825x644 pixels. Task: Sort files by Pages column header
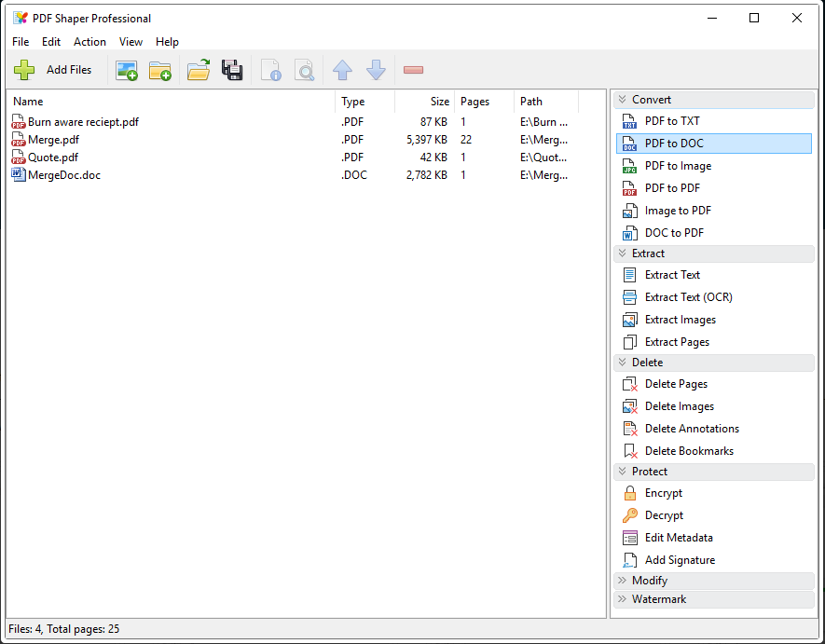(x=484, y=102)
